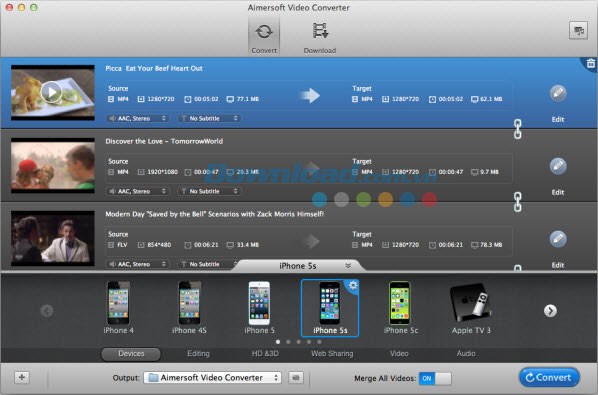Open the Output folder dropdown

(212, 378)
